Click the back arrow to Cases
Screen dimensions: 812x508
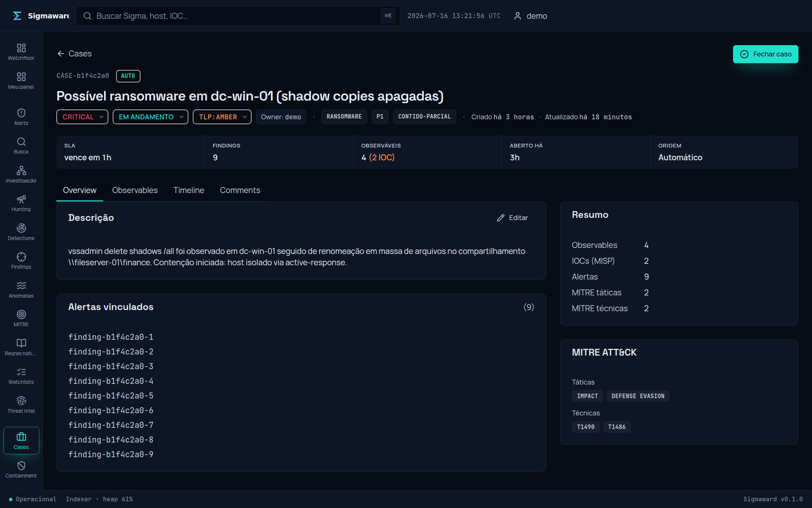61,54
